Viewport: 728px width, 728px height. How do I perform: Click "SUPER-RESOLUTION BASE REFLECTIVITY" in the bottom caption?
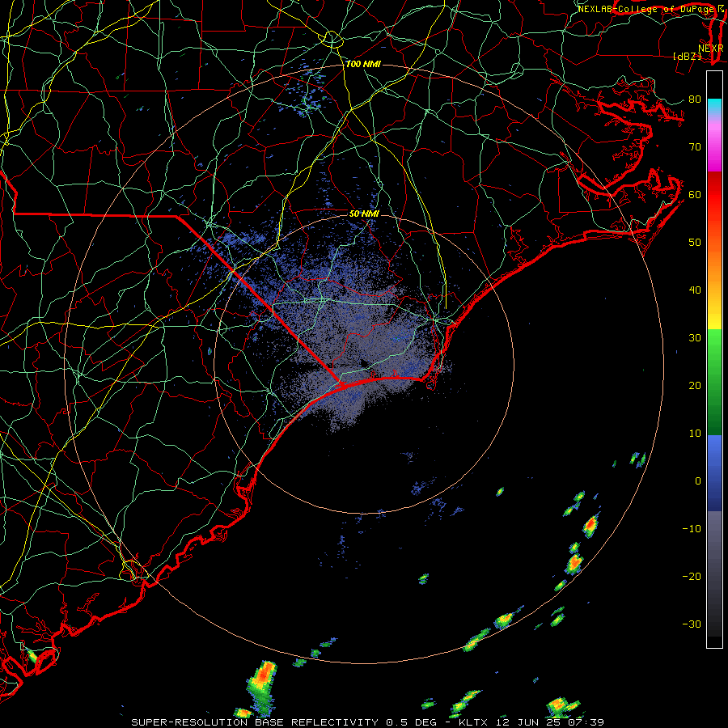[255, 722]
